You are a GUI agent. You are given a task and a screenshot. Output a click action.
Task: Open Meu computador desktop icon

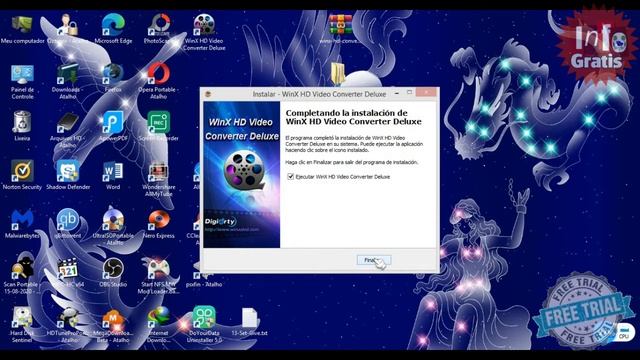22,29
